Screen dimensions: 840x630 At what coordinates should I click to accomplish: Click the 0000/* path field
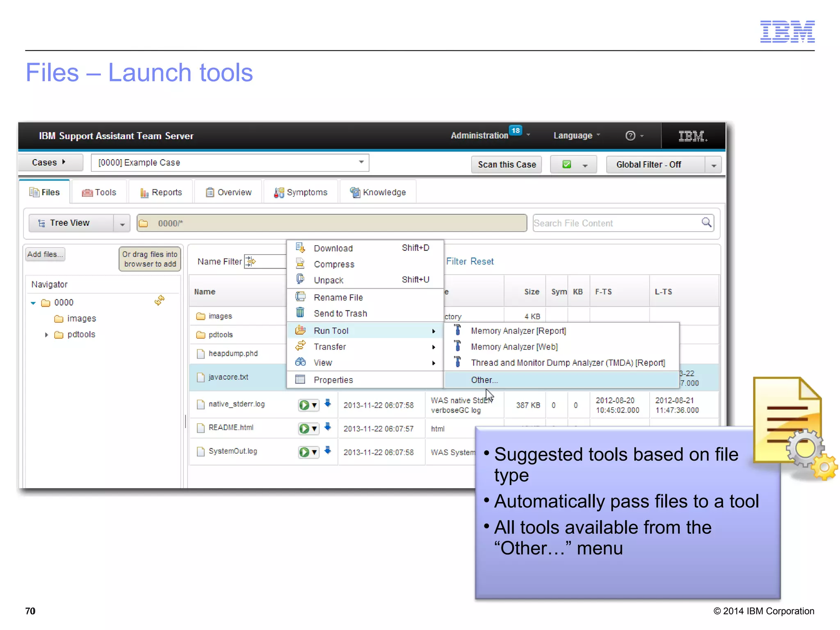[x=332, y=223]
